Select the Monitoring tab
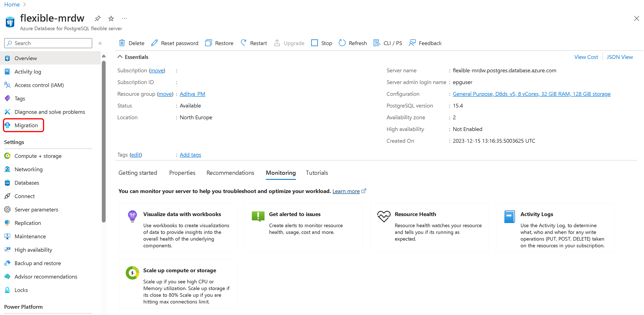 coord(281,173)
